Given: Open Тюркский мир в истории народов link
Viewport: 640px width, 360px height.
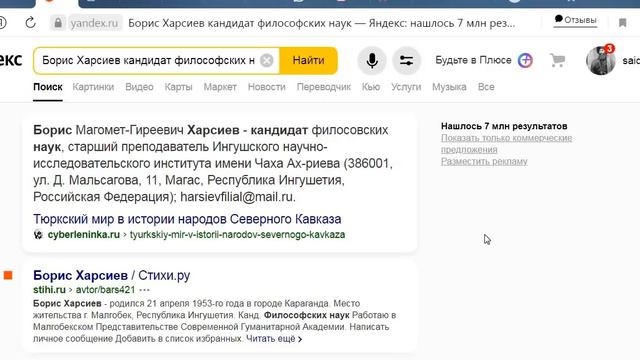Looking at the screenshot, I should coord(187,219).
